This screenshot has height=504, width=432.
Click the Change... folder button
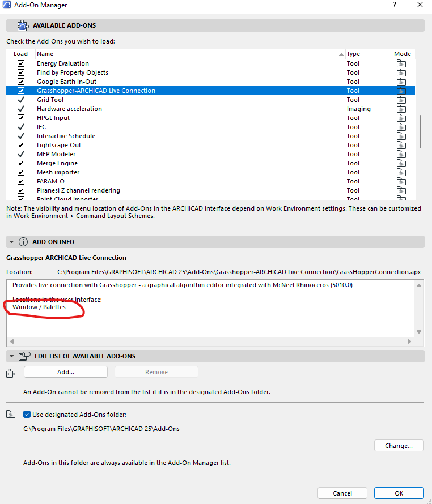tap(399, 446)
